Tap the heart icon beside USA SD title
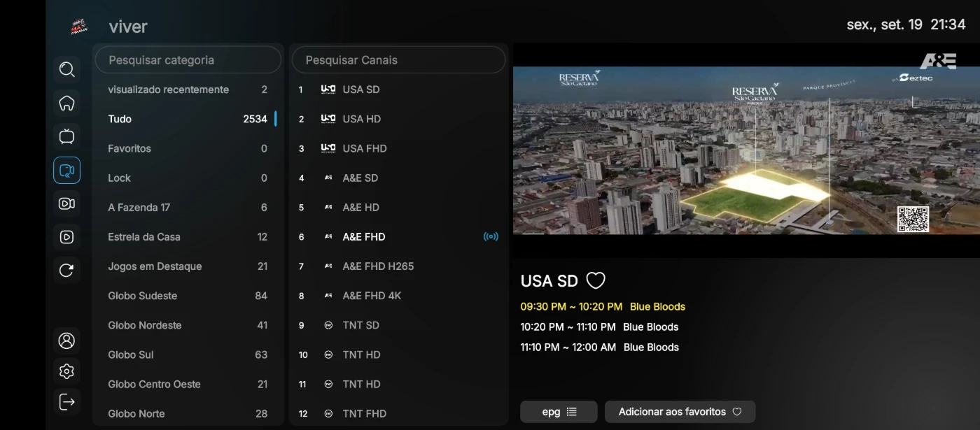This screenshot has width=980, height=430. point(595,281)
